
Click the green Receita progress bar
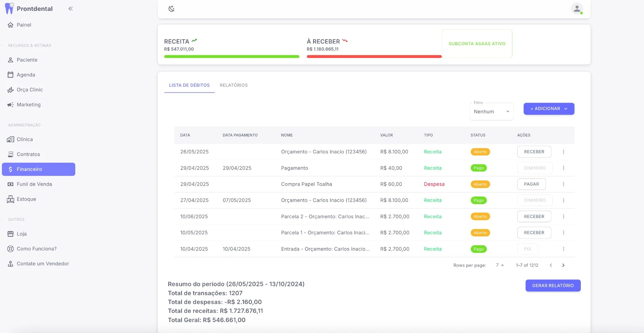pos(231,57)
